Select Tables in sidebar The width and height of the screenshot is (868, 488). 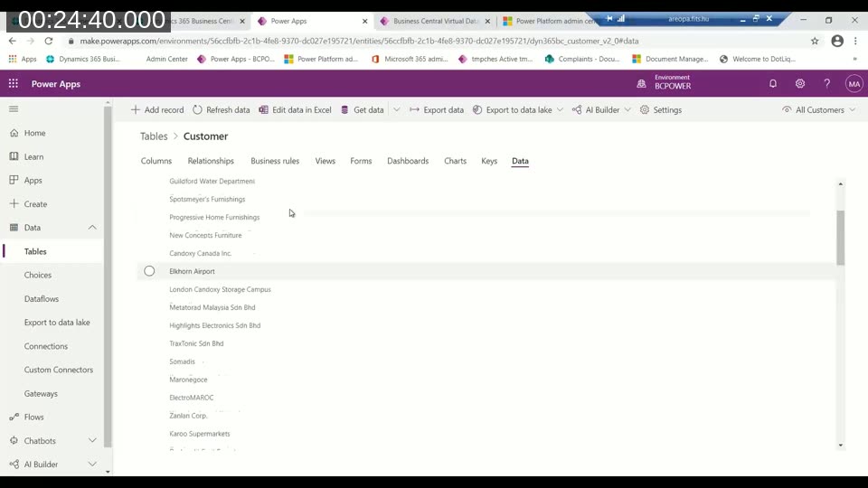(x=35, y=251)
